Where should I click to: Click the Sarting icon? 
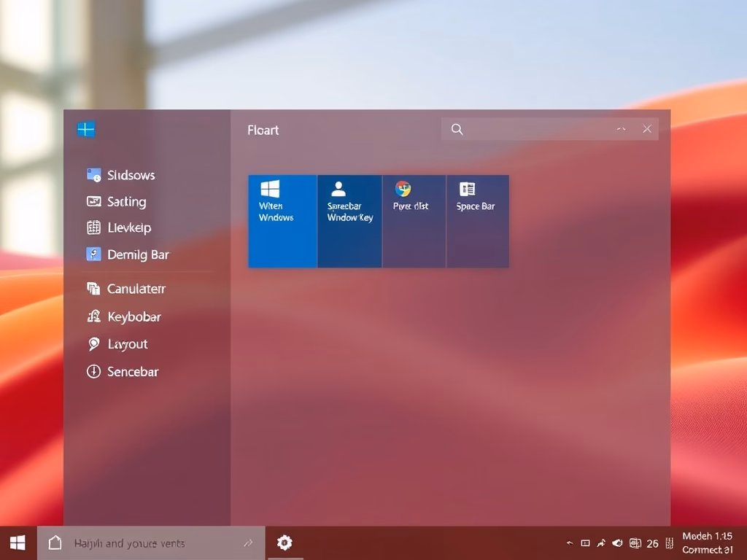click(x=94, y=201)
